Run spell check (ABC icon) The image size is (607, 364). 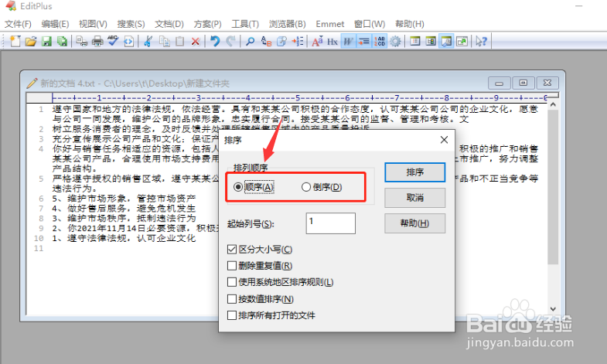(113, 41)
